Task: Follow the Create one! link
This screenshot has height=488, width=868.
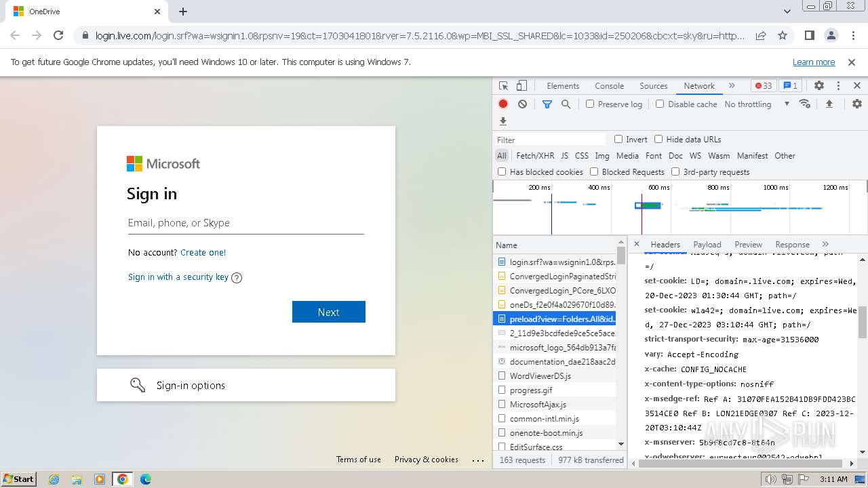Action: (x=203, y=252)
